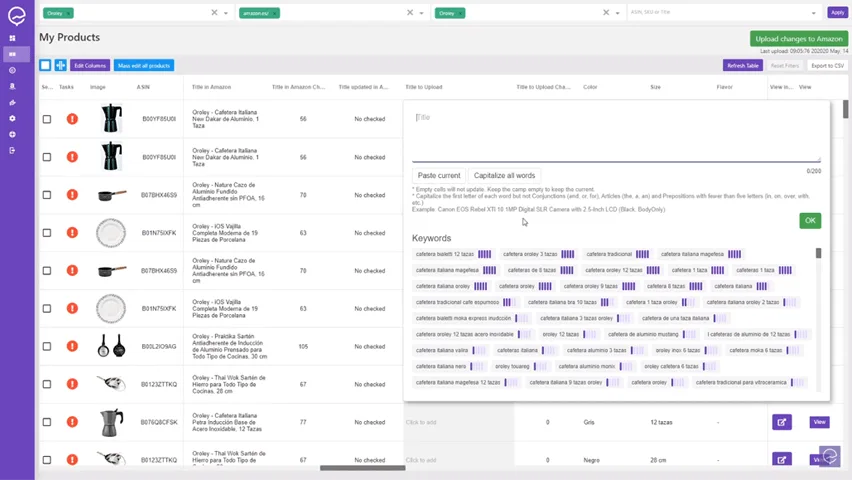Screen dimensions: 852x480
Task: Open the dashboard grid icon in sidebar
Action: point(12,38)
